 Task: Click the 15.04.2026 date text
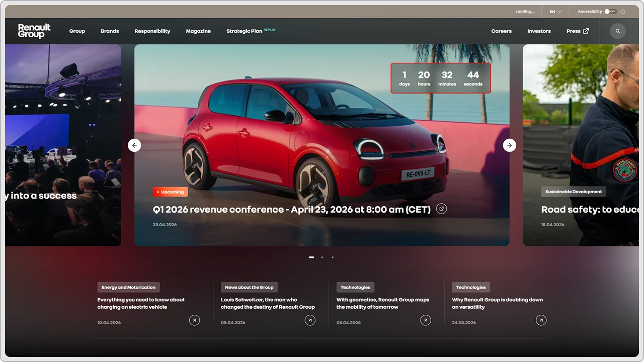553,225
